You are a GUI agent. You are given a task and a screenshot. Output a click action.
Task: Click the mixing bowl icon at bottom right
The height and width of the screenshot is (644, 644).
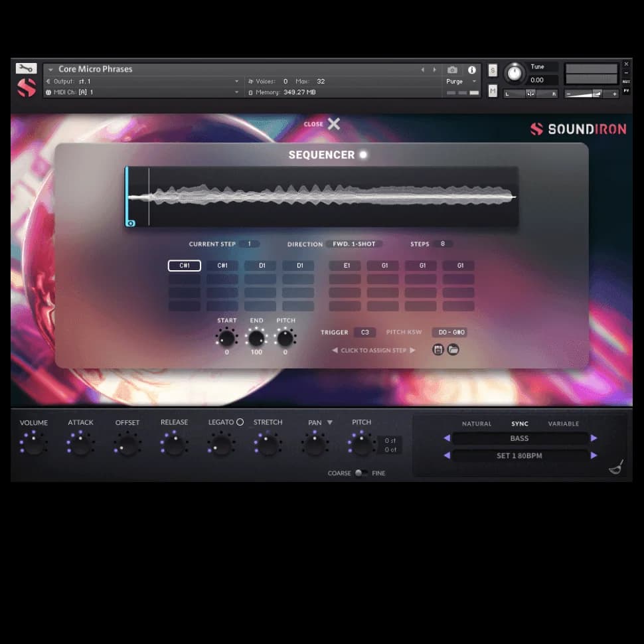(615, 468)
